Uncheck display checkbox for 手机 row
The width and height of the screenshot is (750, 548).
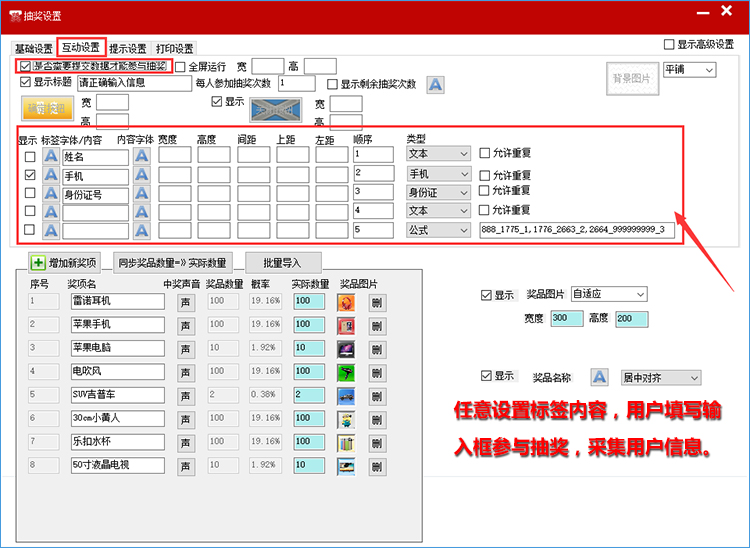(x=30, y=175)
